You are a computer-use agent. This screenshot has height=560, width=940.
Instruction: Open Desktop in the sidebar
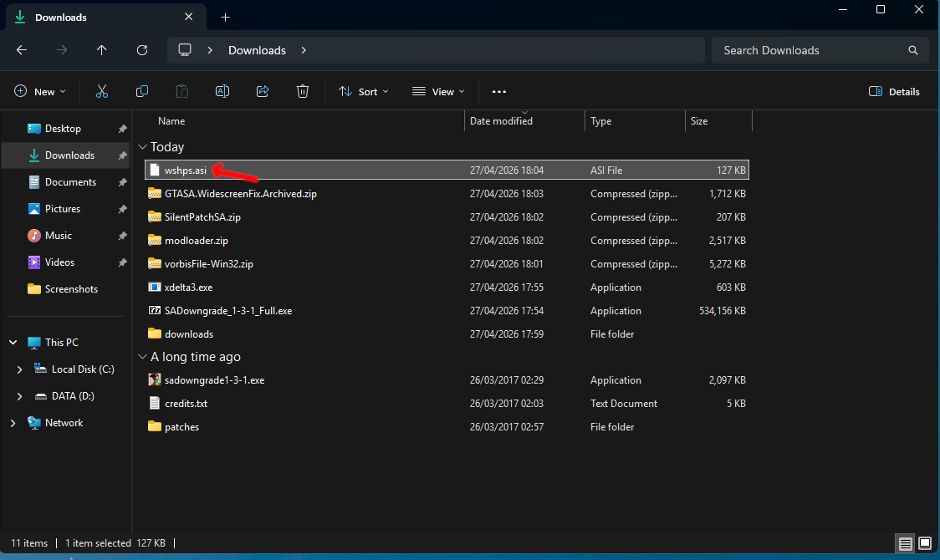(63, 129)
